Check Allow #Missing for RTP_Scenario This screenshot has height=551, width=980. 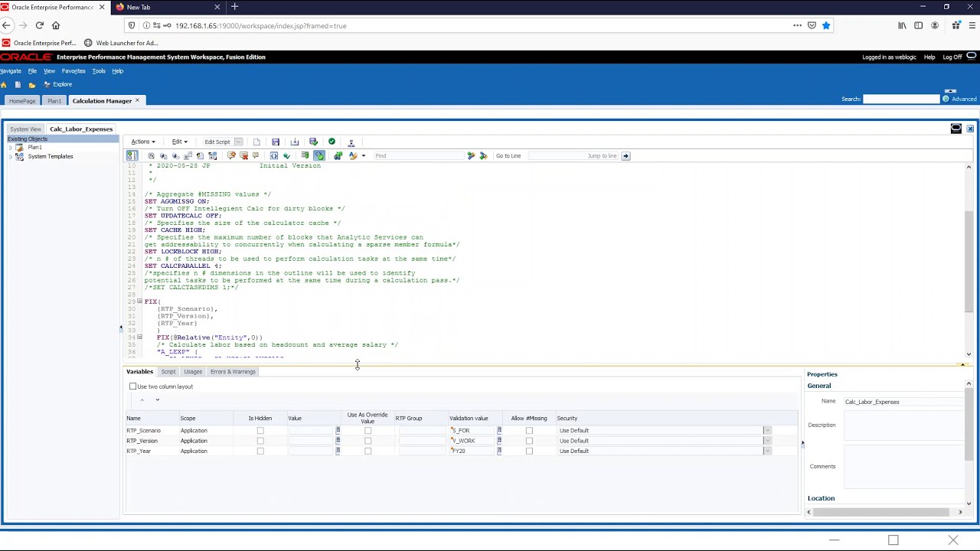point(529,431)
